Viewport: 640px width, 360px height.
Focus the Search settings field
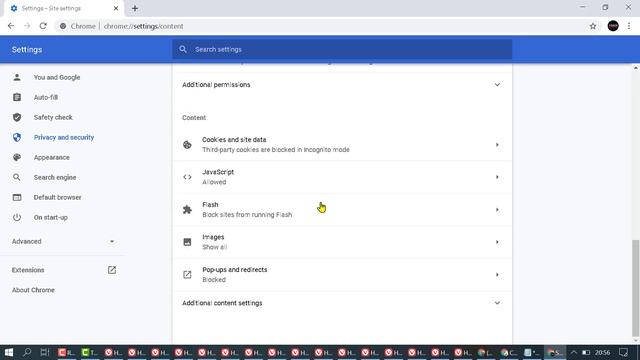[342, 49]
